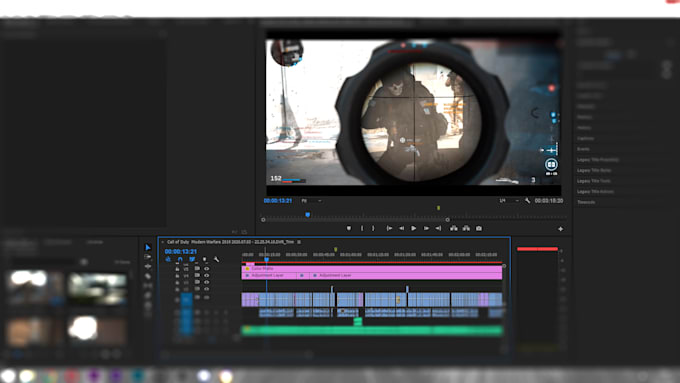Select the top-right project bin thumbnail

pos(98,288)
